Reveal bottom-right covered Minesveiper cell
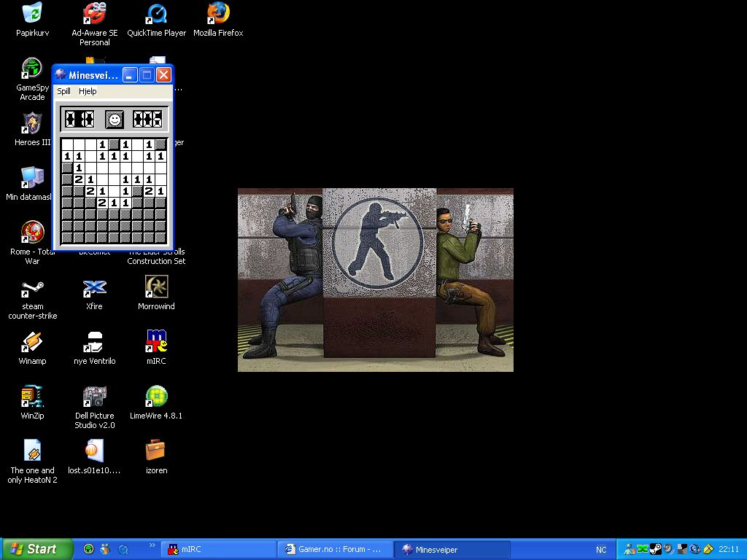The image size is (747, 560). click(x=160, y=238)
